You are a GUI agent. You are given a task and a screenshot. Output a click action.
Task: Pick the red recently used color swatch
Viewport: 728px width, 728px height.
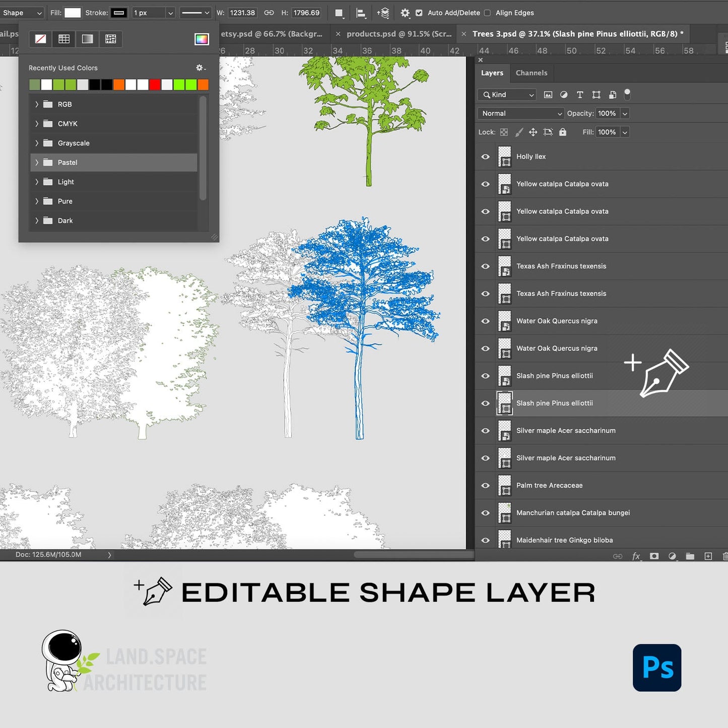[x=155, y=85]
